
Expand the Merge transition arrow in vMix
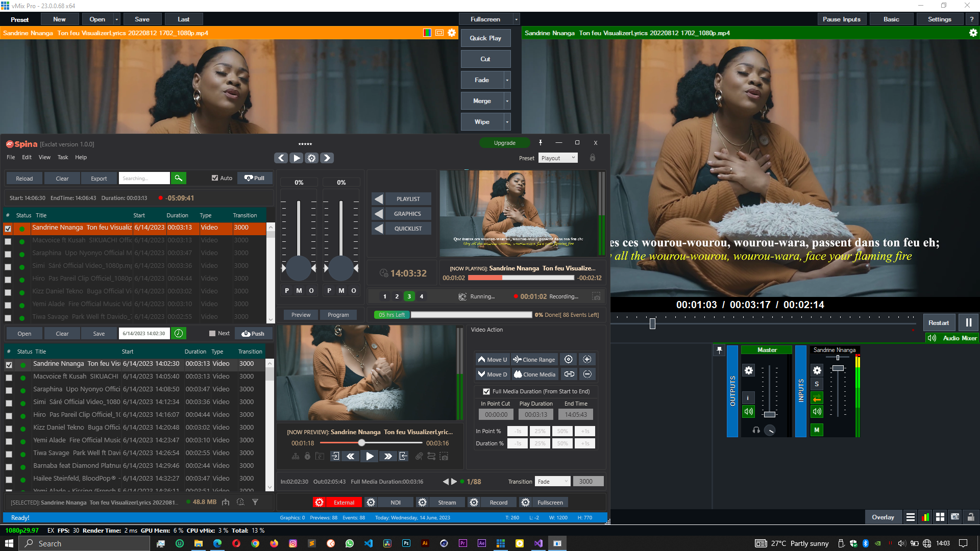click(x=507, y=101)
